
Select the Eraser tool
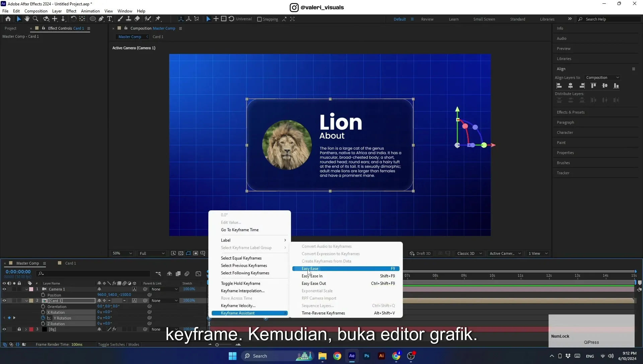click(x=137, y=19)
